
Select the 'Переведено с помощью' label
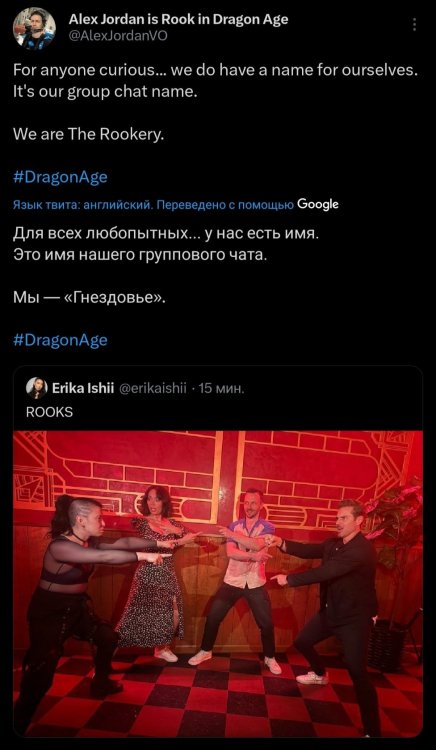point(225,205)
